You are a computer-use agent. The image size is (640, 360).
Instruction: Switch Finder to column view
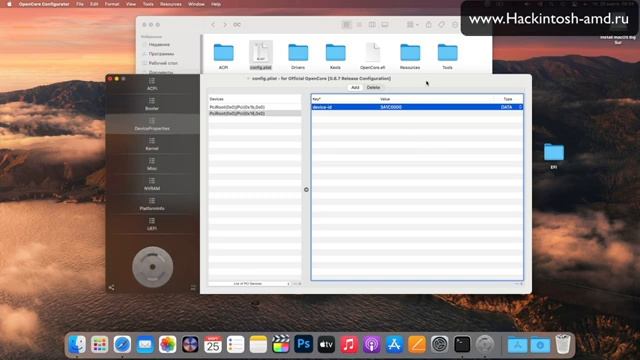372,25
